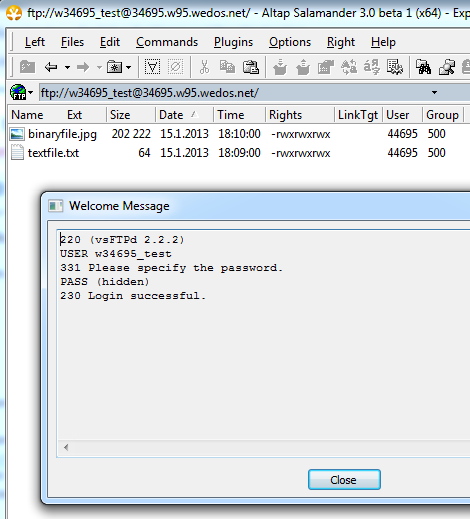Sort by the LinkTgt column header
The height and width of the screenshot is (519, 470).
(x=358, y=115)
